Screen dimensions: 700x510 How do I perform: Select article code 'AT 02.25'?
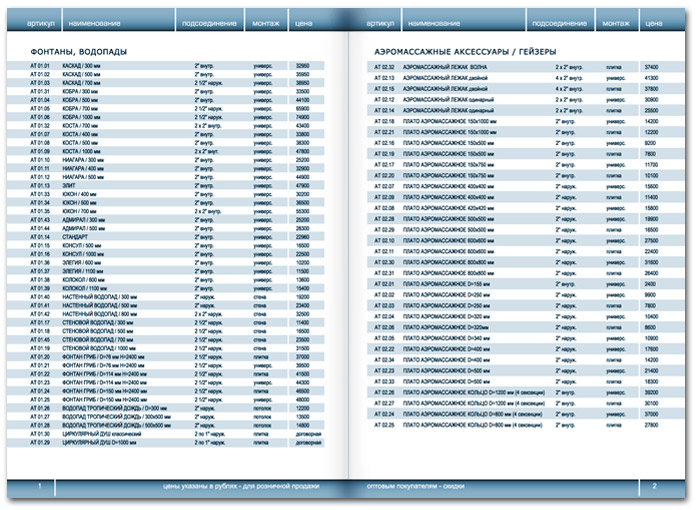(x=384, y=425)
